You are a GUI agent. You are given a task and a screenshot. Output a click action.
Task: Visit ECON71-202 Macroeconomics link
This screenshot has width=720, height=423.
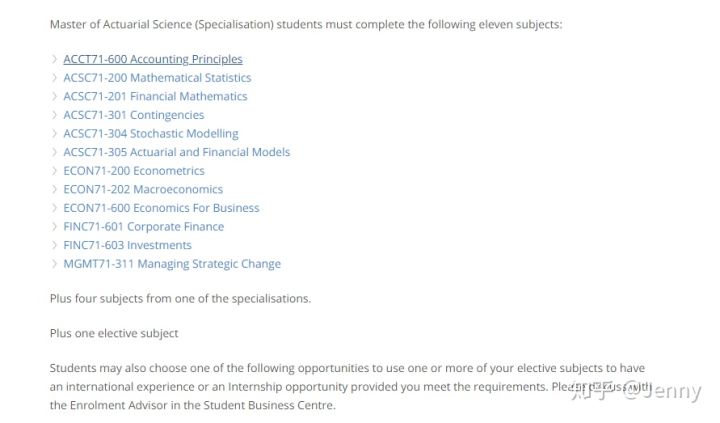(x=143, y=189)
